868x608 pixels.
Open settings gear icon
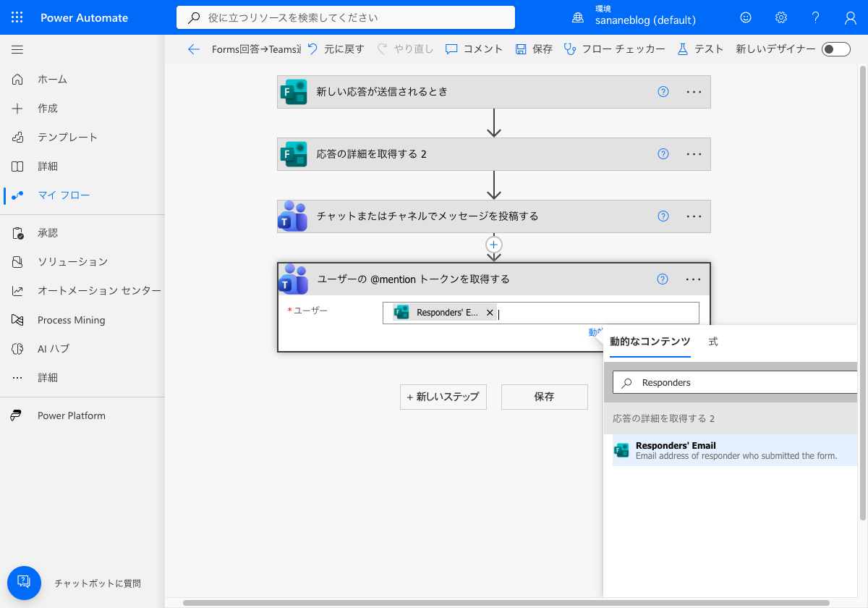coord(781,17)
